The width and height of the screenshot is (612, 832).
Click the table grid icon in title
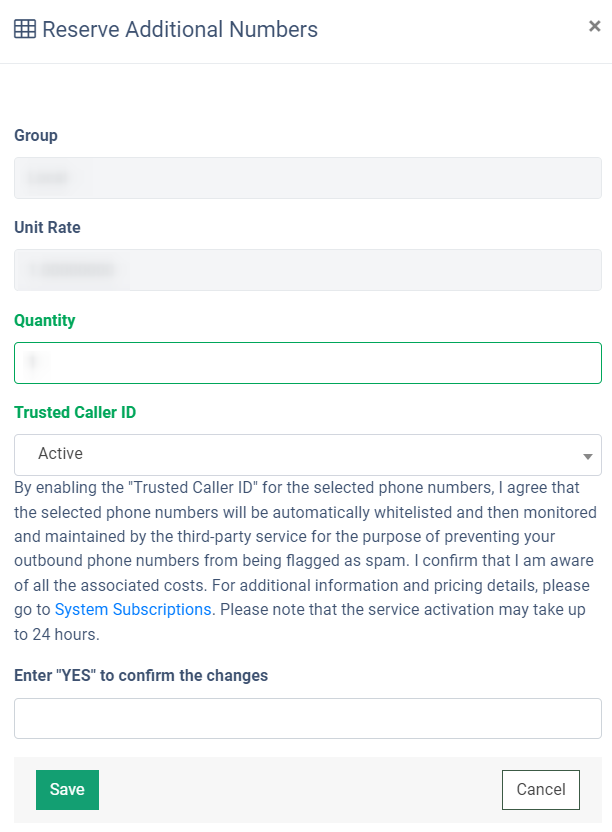click(25, 30)
